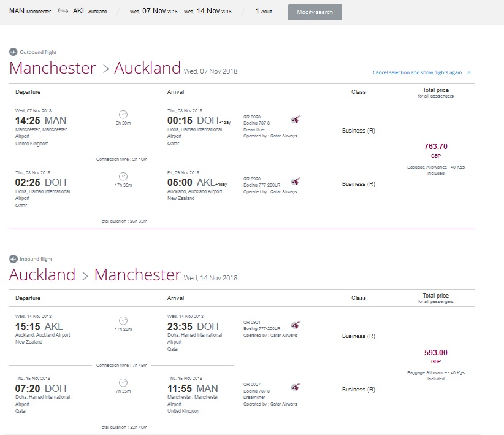The width and height of the screenshot is (504, 435).
Task: Click the Business (R) class for flight QR 0028
Action: pyautogui.click(x=358, y=131)
